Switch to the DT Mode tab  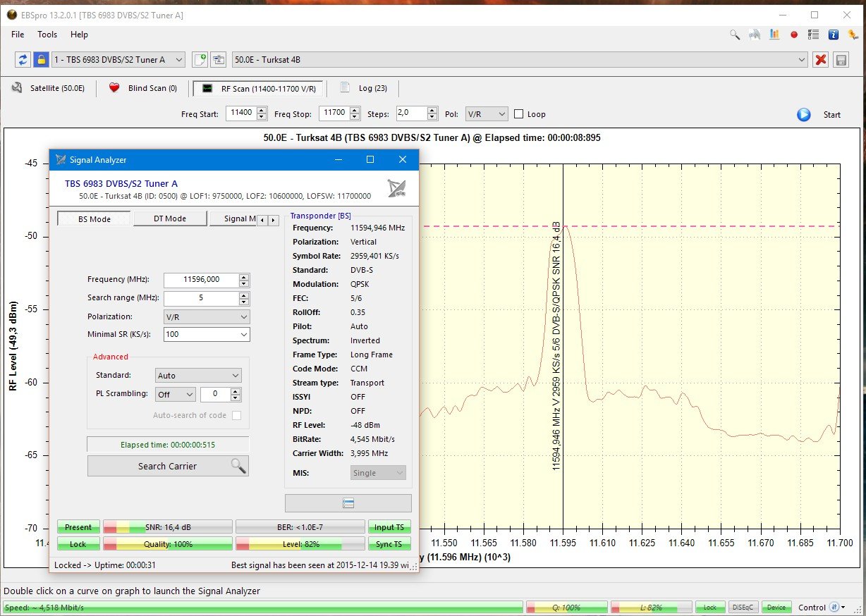(x=169, y=218)
